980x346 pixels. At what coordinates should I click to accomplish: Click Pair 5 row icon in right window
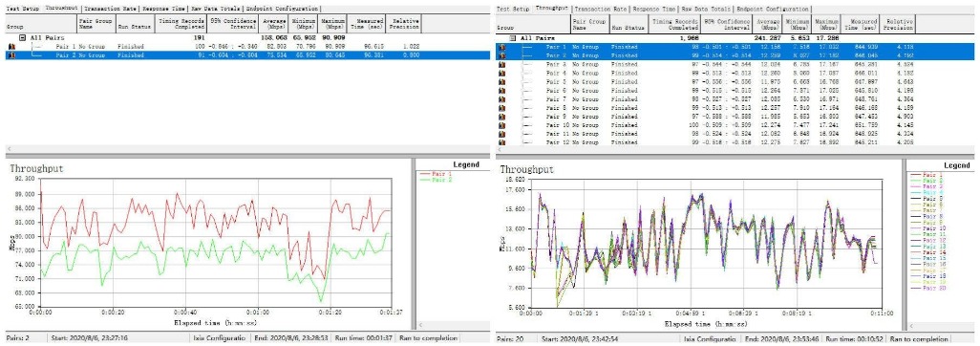(501, 82)
